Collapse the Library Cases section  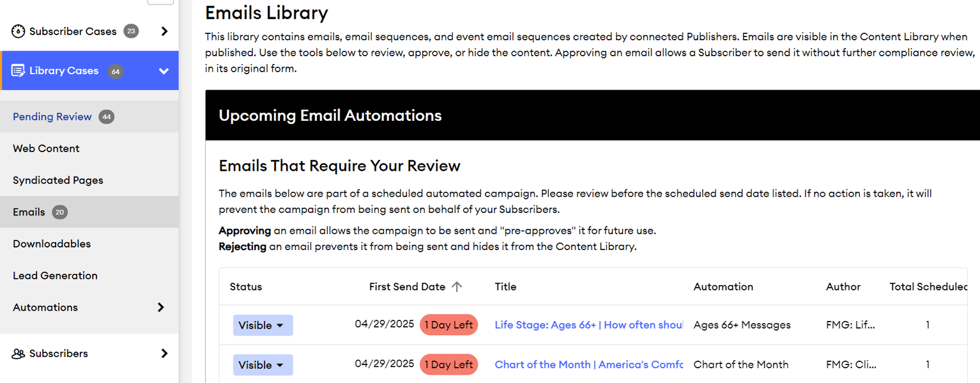[163, 70]
